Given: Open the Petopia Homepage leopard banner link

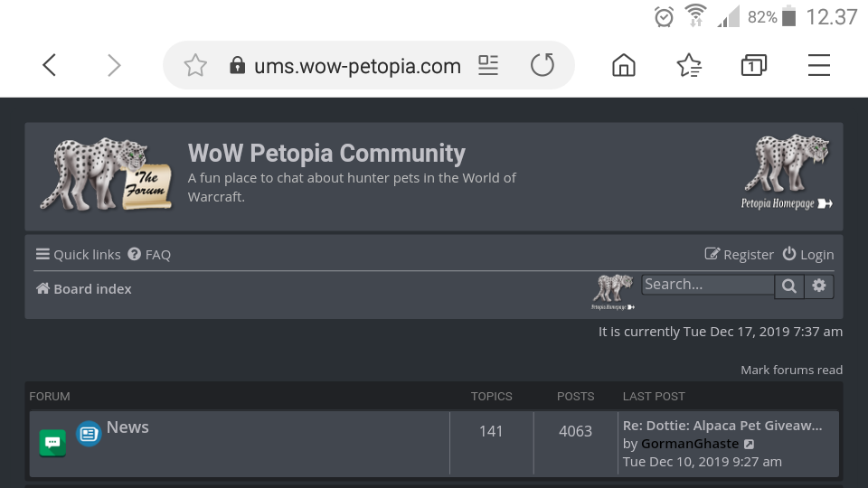Looking at the screenshot, I should [x=787, y=174].
